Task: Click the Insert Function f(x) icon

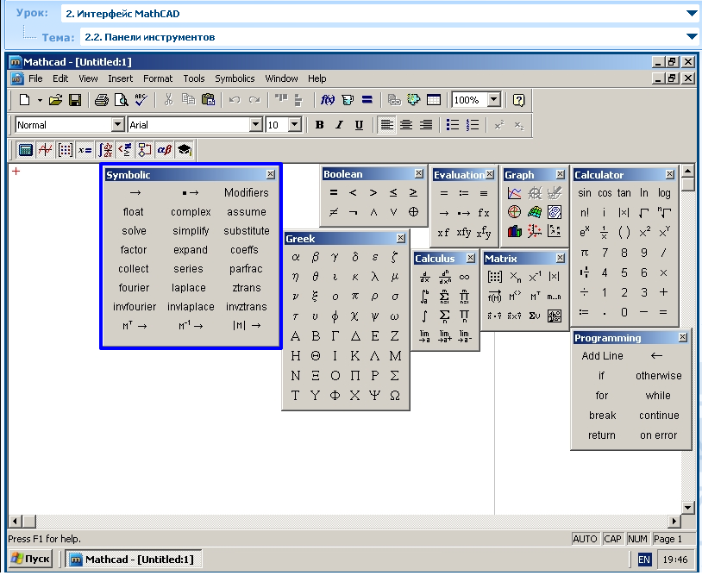Action: coord(327,100)
